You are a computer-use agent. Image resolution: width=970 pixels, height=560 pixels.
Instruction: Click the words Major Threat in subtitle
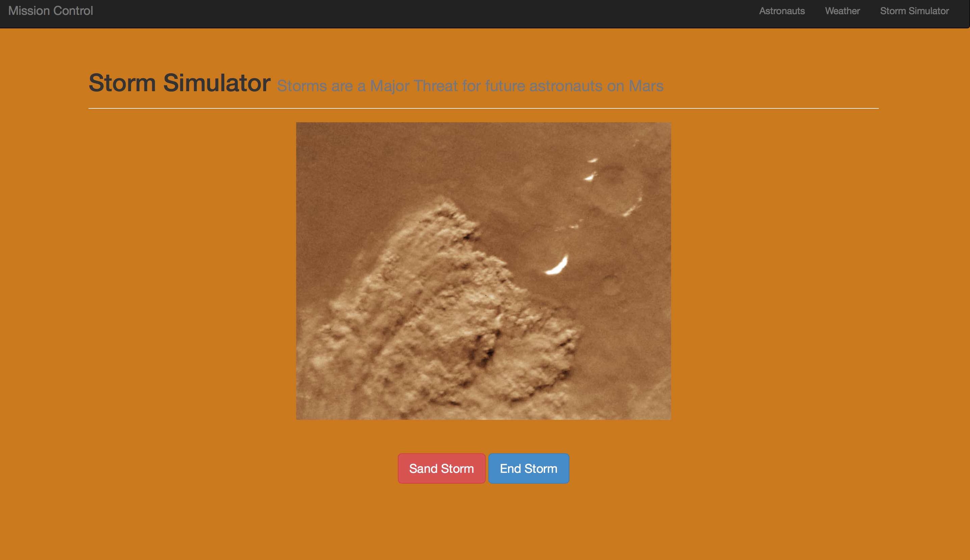[x=413, y=86]
